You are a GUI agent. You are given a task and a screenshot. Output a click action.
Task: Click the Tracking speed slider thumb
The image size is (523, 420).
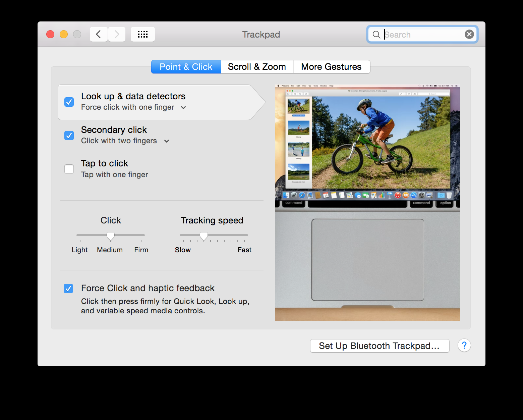pos(204,236)
